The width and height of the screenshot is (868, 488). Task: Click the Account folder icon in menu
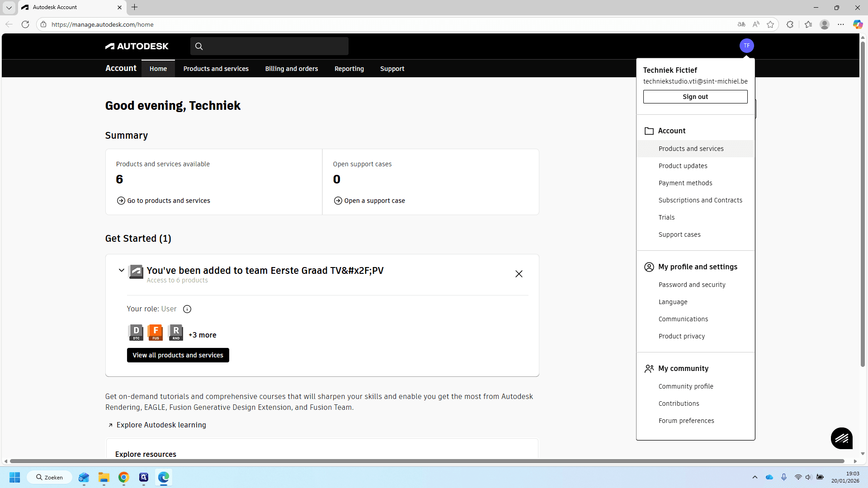(649, 131)
